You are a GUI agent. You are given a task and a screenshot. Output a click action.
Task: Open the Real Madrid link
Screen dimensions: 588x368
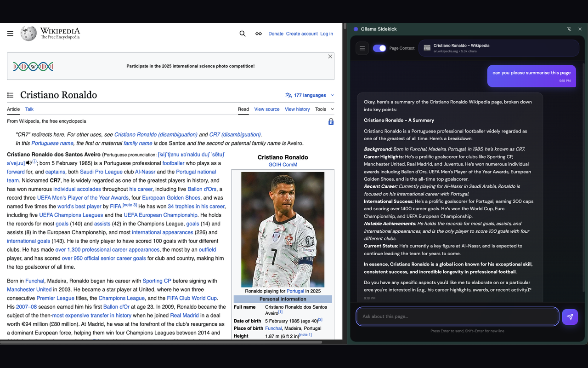pos(184,316)
